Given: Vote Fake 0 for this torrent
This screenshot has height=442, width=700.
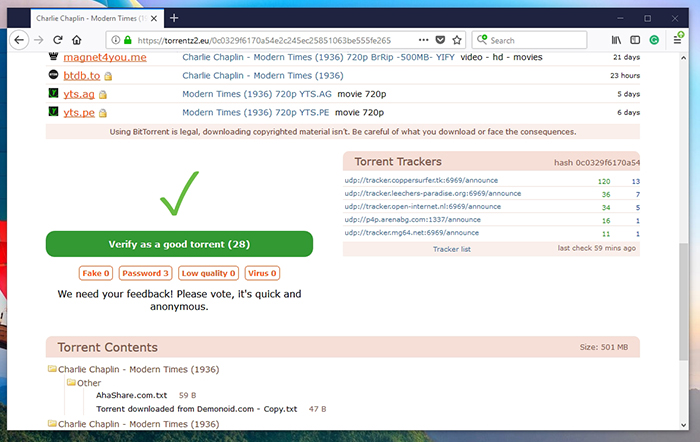Looking at the screenshot, I should coord(96,273).
